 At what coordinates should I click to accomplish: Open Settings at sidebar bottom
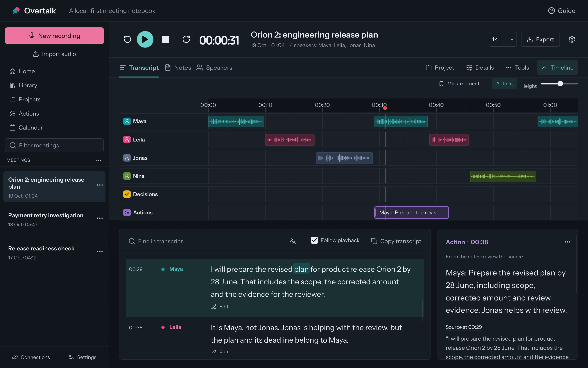[83, 357]
